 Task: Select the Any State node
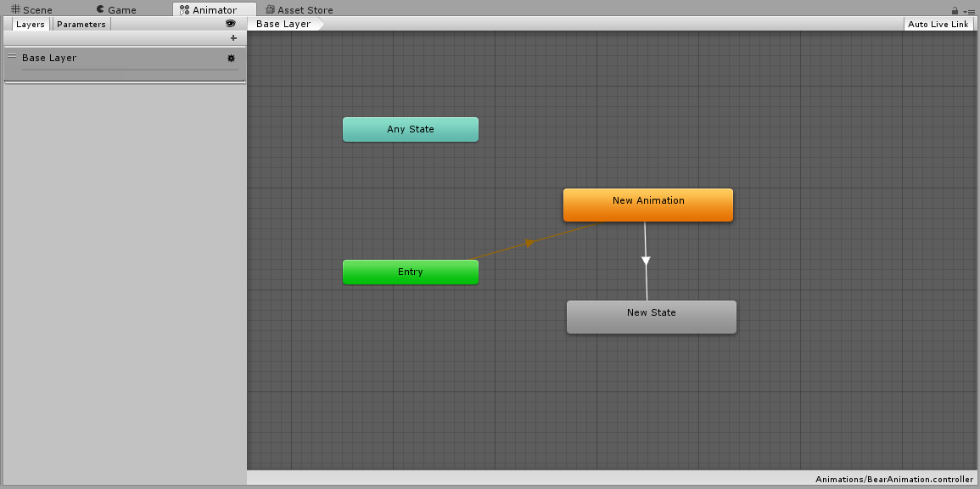[x=410, y=130]
